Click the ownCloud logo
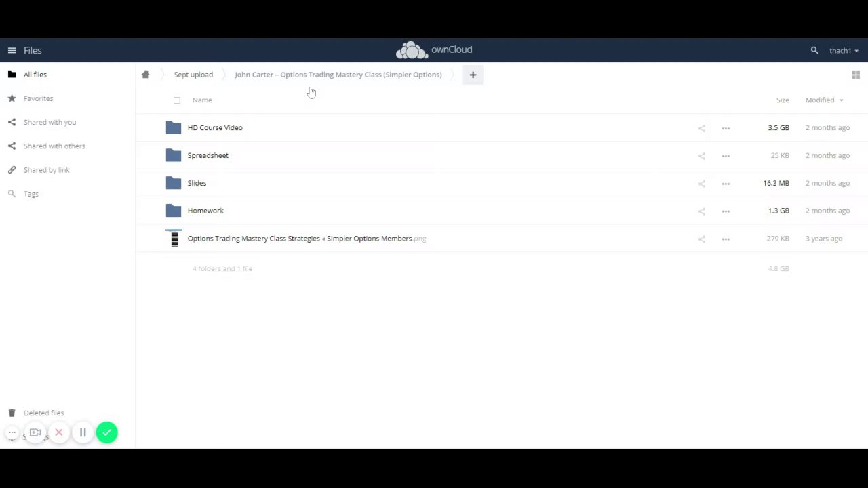Screen dimensions: 868x488 (x=434, y=50)
